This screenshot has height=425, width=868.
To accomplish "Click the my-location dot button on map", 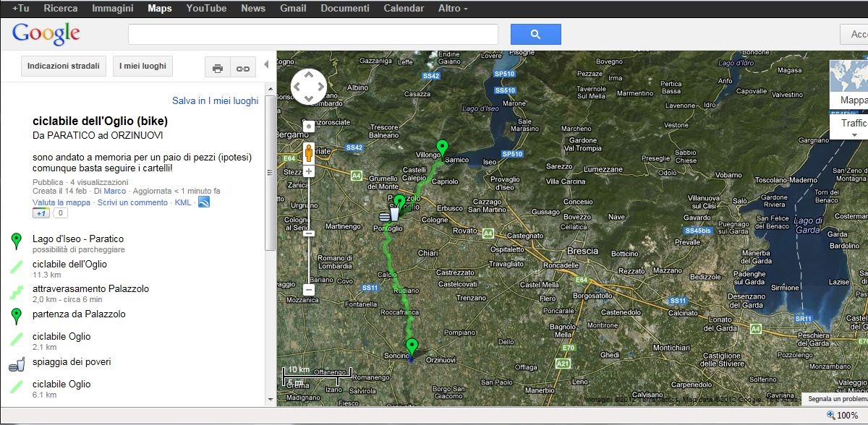I will (x=309, y=126).
